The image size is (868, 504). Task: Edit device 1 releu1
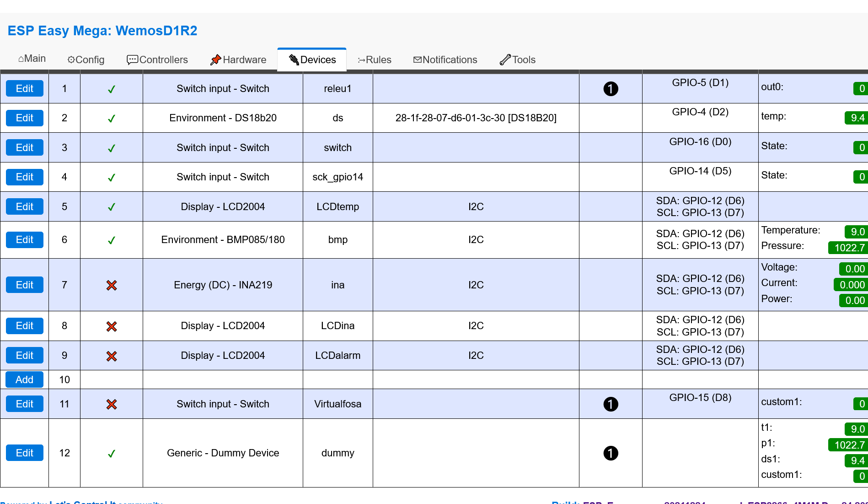point(25,88)
